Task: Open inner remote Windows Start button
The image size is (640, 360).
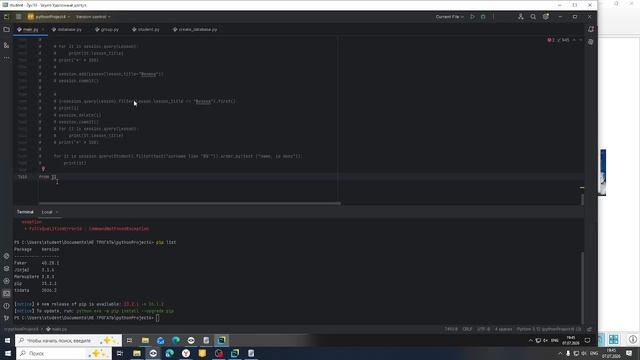Action: [x=7, y=340]
